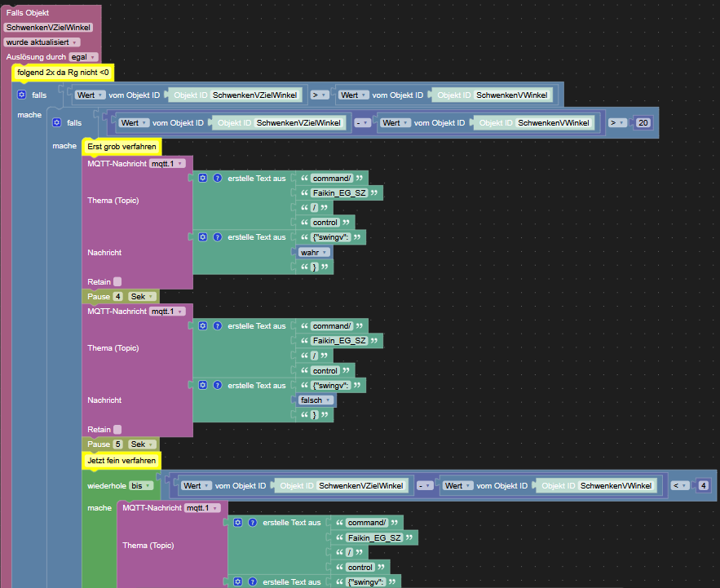This screenshot has width=720, height=588.
Task: Click SchwenkenVZielWinkel object ID in trigger block header
Action: 47,27
